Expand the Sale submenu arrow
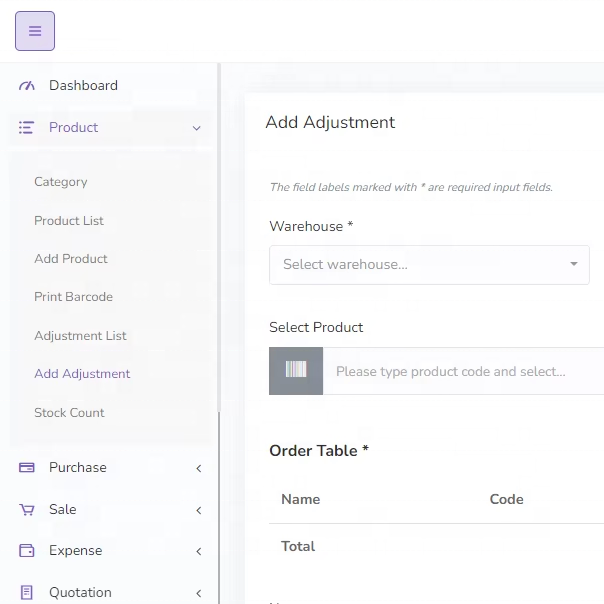This screenshot has width=604, height=604. coord(199,510)
